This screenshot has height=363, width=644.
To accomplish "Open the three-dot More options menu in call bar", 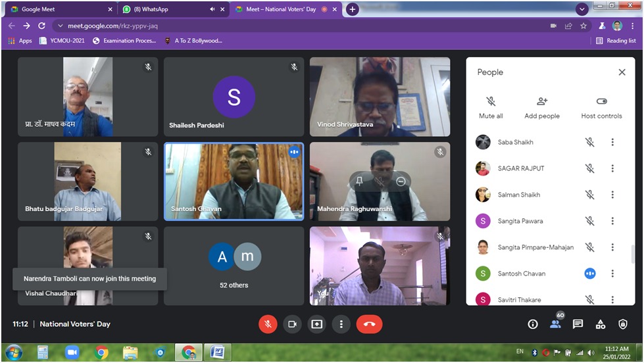I will point(341,324).
